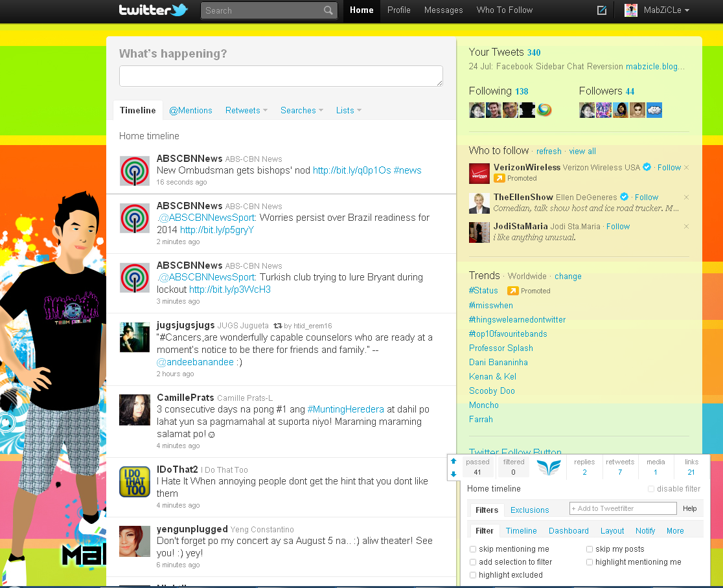Dismiss JodiStaMaria follow suggestion

686,226
